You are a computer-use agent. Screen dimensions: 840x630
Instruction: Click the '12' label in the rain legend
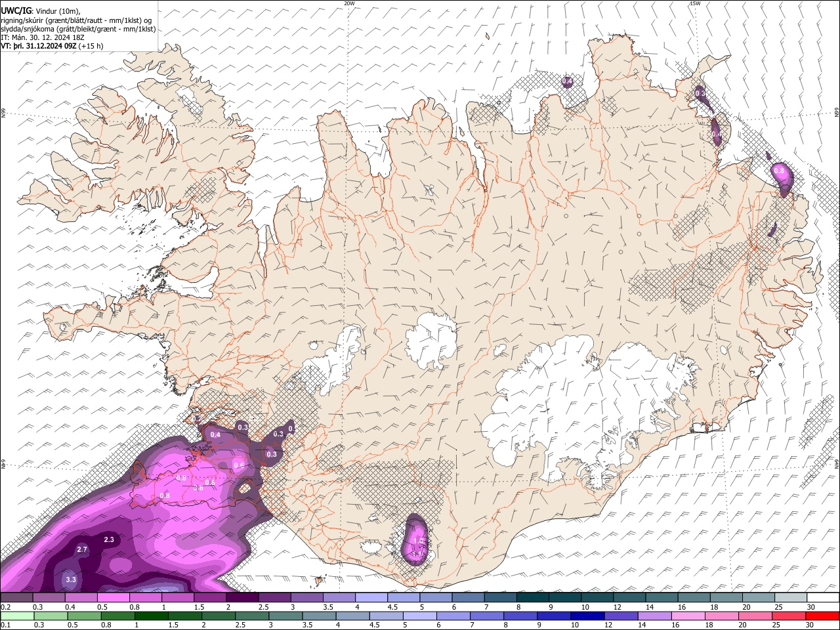pyautogui.click(x=609, y=625)
